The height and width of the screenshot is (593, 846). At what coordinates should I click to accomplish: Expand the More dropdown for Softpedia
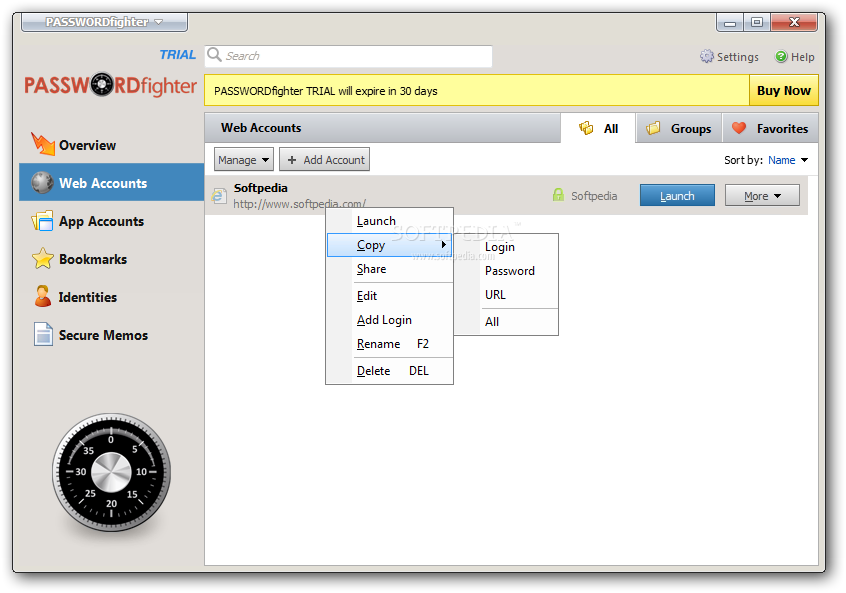[x=762, y=196]
